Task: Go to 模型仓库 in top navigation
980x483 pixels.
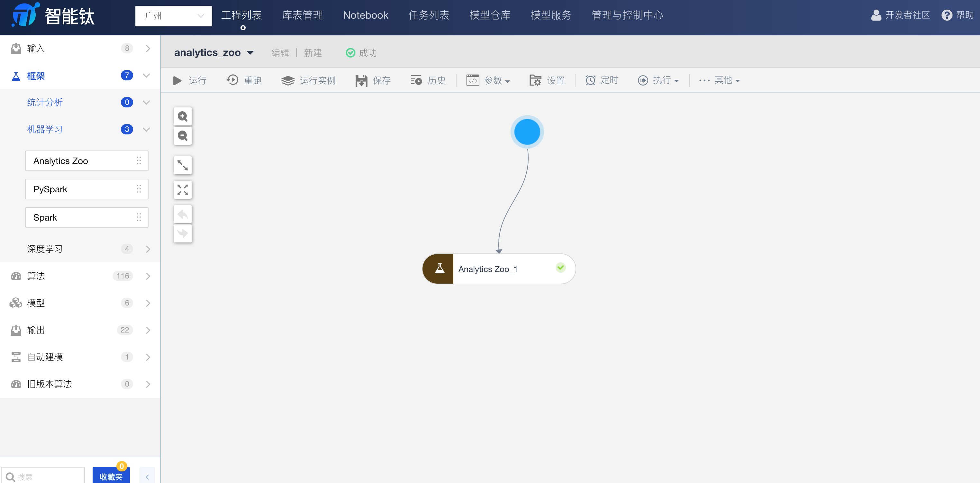Action: (490, 15)
